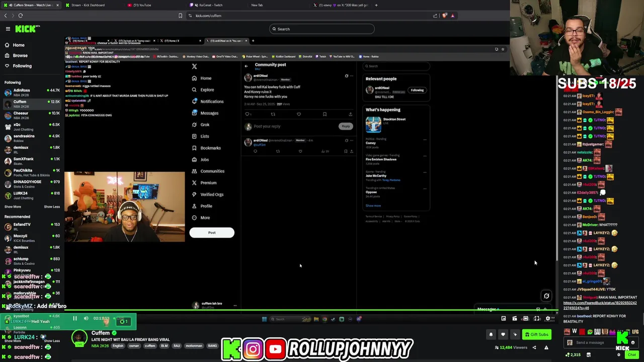Bookmark this page icon in address bar
The image size is (644, 362).
pos(180,16)
